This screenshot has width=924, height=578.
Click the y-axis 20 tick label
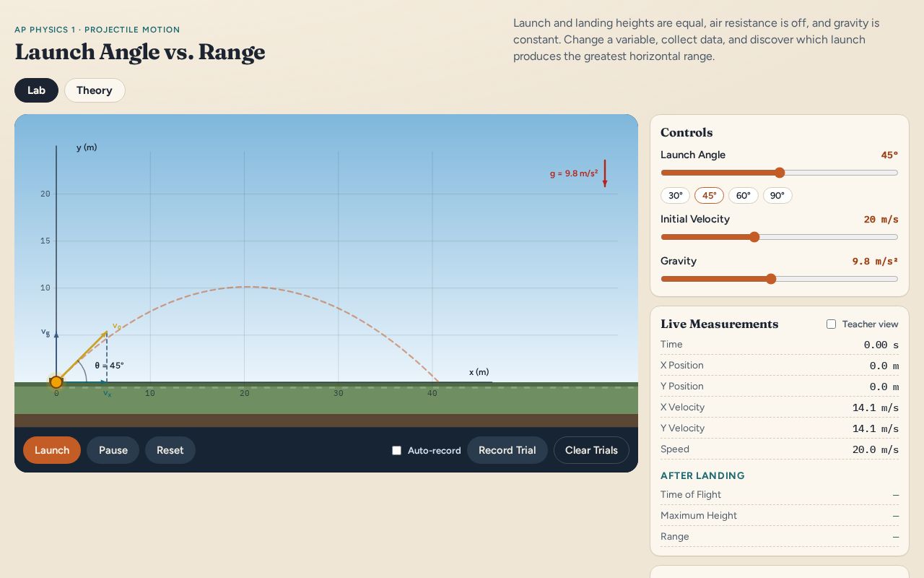pyautogui.click(x=45, y=194)
